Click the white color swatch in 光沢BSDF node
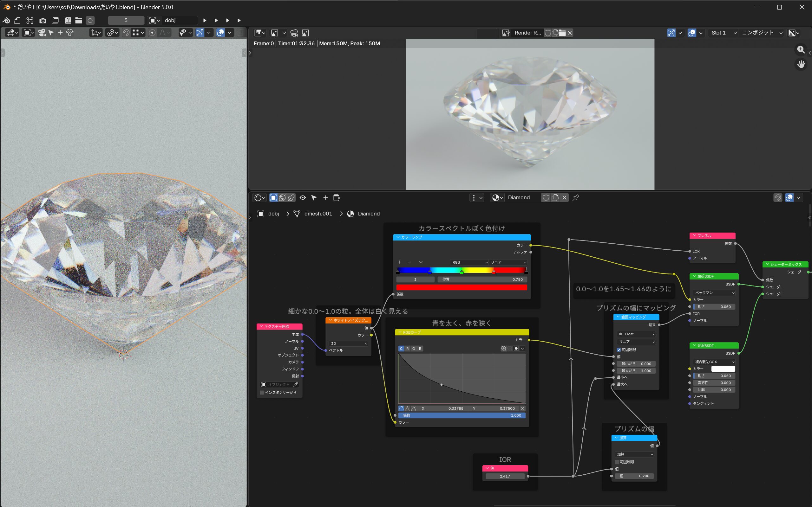812x507 pixels. pyautogui.click(x=723, y=369)
